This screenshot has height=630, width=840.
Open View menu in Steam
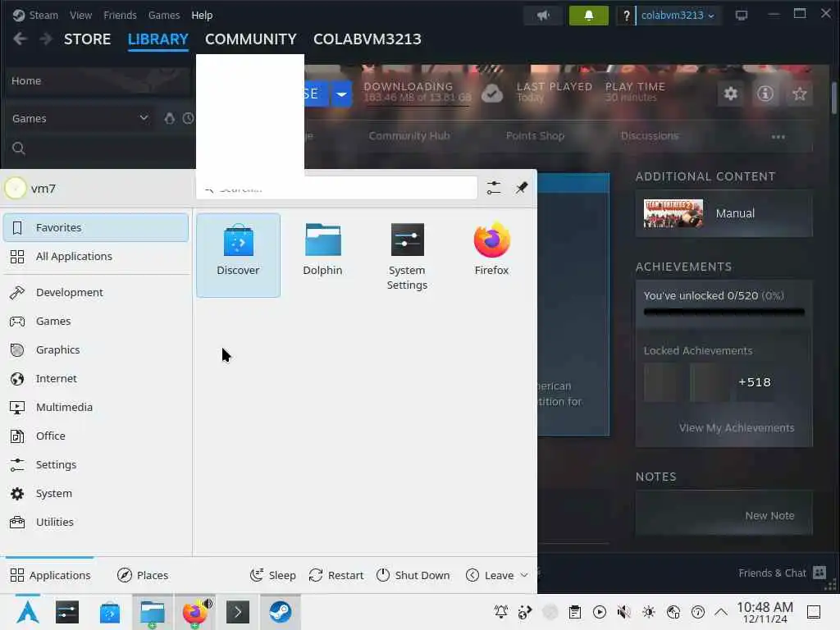click(80, 16)
